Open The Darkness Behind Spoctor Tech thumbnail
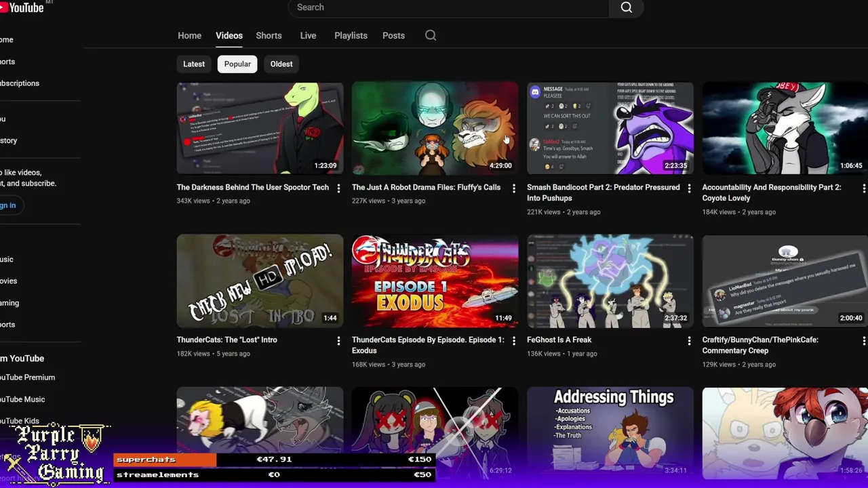The height and width of the screenshot is (488, 868). tap(260, 129)
